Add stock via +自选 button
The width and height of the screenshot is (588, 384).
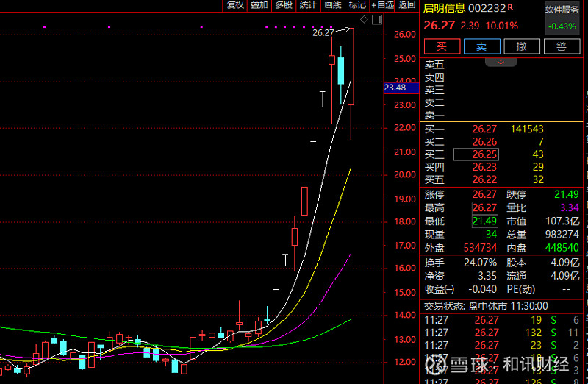tap(383, 5)
